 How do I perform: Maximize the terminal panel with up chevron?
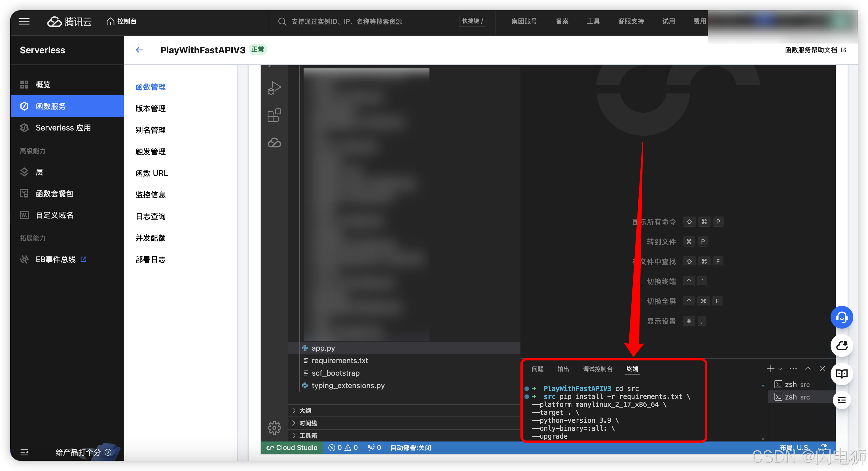coord(808,369)
